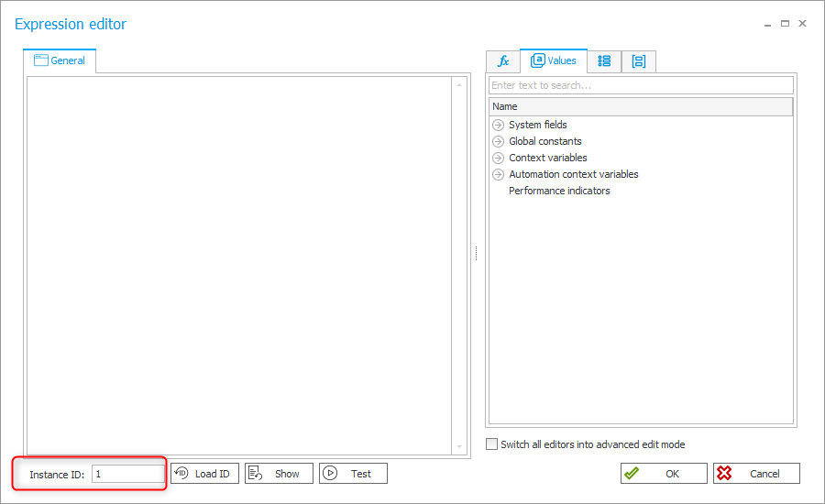The height and width of the screenshot is (504, 825).
Task: Focus the search text box
Action: [641, 85]
